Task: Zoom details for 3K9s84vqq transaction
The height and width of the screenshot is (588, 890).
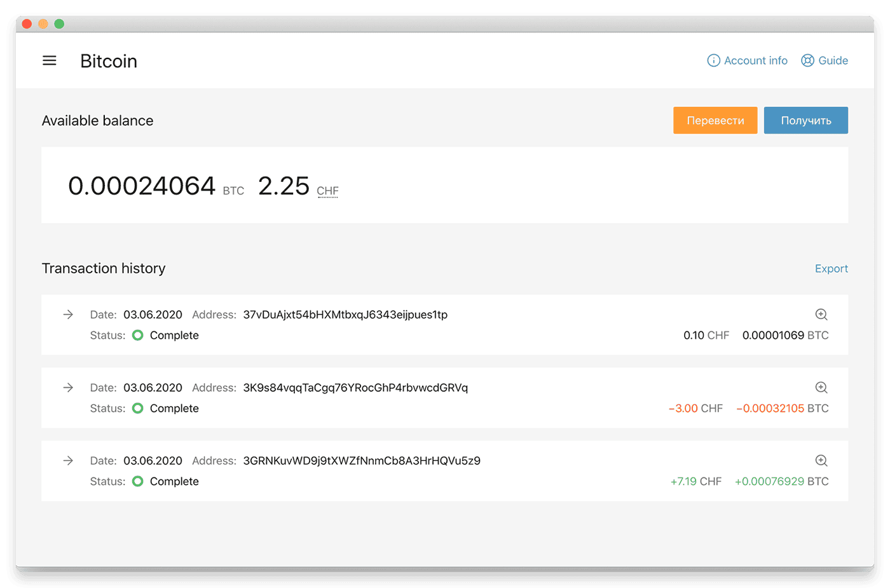Action: (821, 387)
